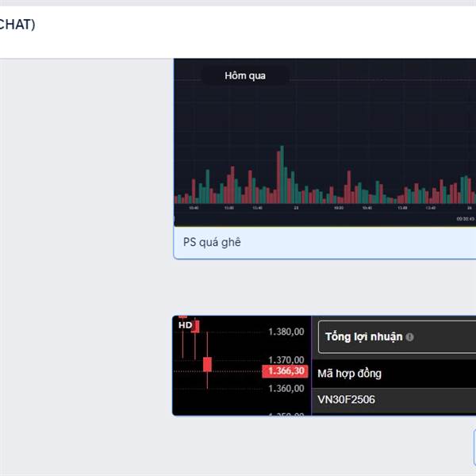Open the VN30F2506 candlestick screenshot thumbnail
This screenshot has height=476, width=476.
click(x=324, y=366)
